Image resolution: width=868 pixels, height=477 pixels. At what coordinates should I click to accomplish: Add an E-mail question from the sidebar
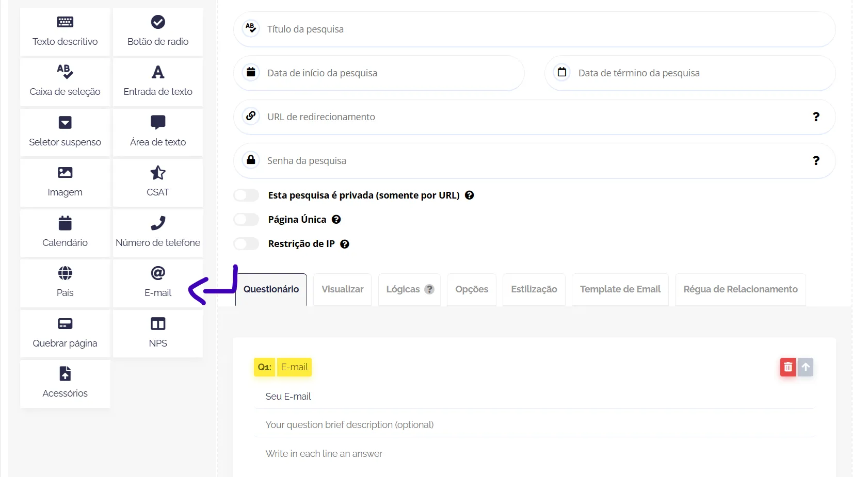[158, 283]
